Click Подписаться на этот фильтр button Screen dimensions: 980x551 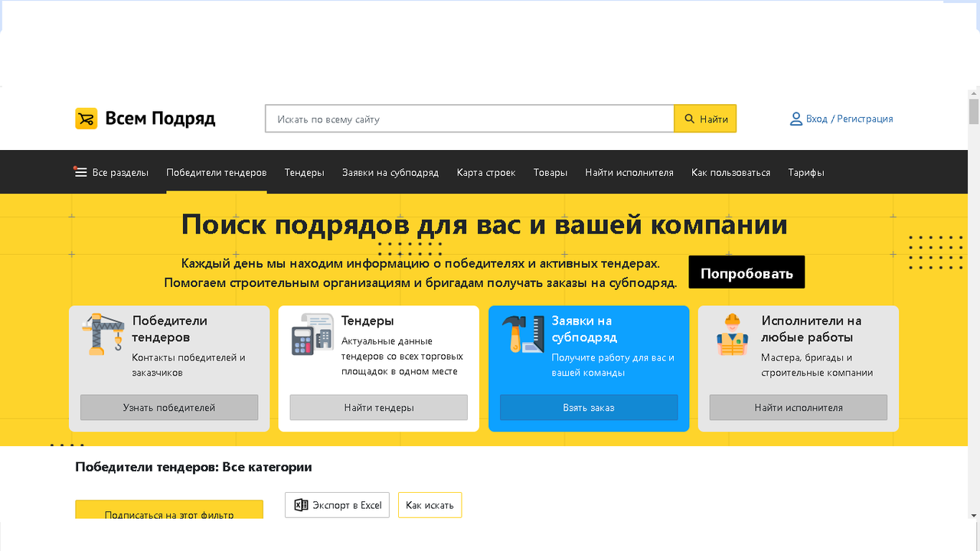tap(169, 510)
